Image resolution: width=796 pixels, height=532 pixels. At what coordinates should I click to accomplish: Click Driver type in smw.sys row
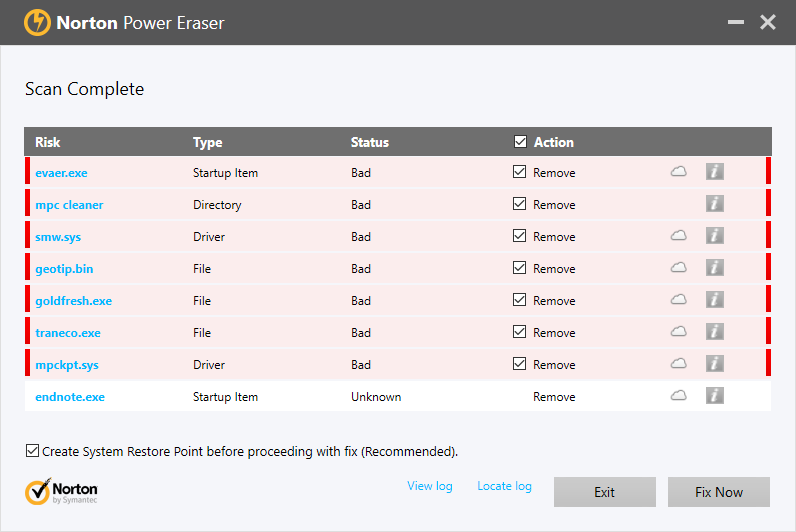[x=209, y=237]
